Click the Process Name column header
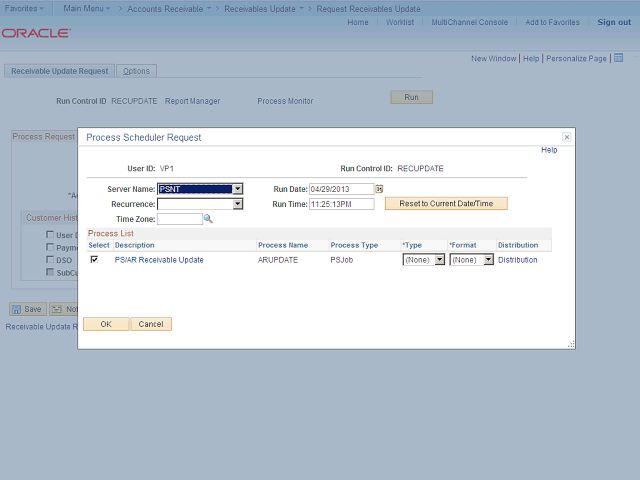Image resolution: width=640 pixels, height=480 pixels. [283, 245]
